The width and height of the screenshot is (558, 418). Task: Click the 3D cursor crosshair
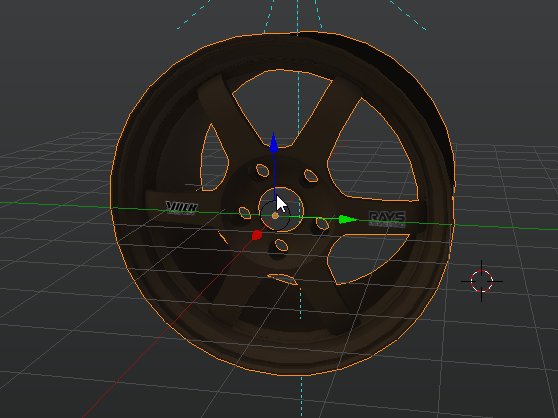[481, 281]
